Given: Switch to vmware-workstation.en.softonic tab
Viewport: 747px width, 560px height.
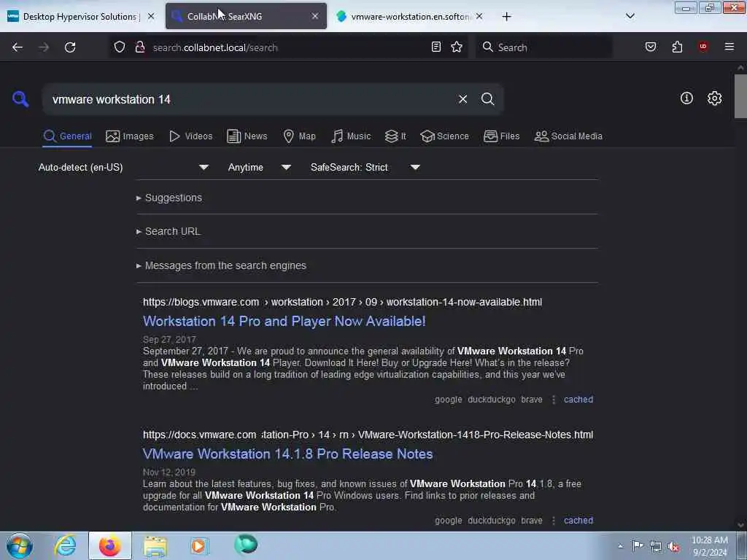Looking at the screenshot, I should click(410, 16).
